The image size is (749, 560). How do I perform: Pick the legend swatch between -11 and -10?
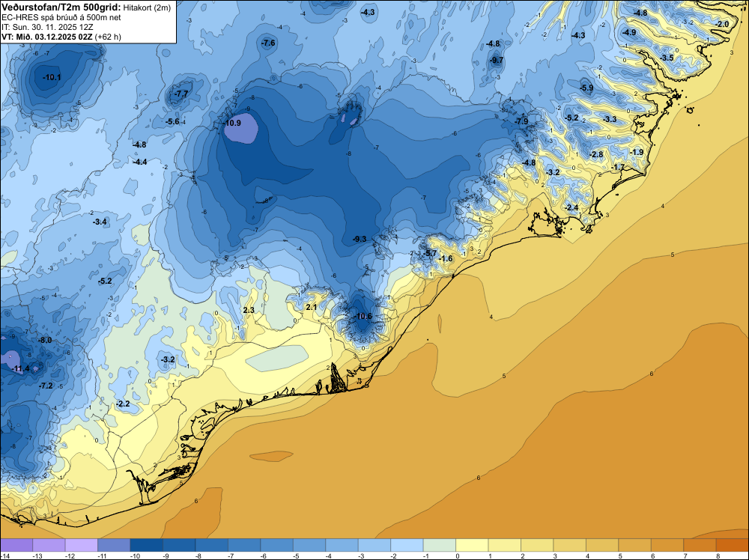pos(114,545)
